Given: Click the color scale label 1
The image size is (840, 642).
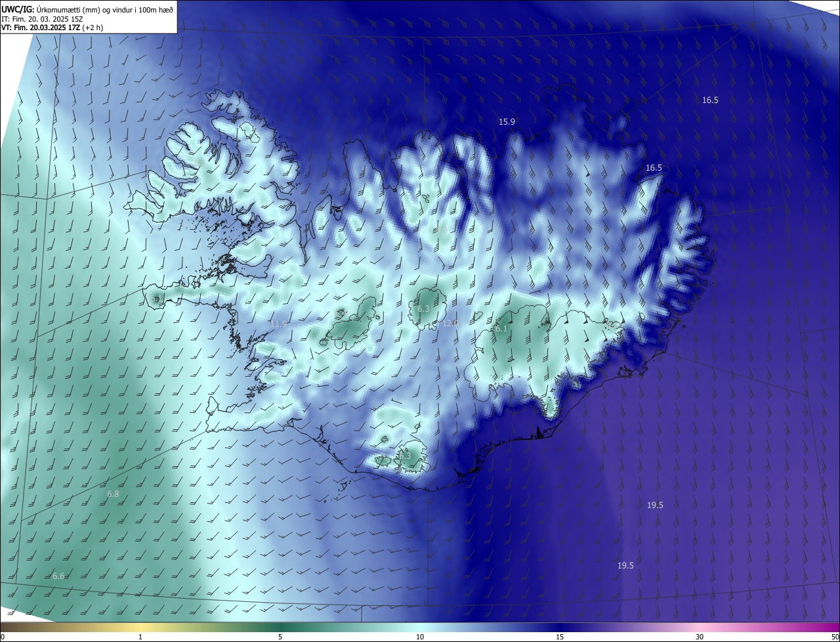Looking at the screenshot, I should [x=140, y=637].
